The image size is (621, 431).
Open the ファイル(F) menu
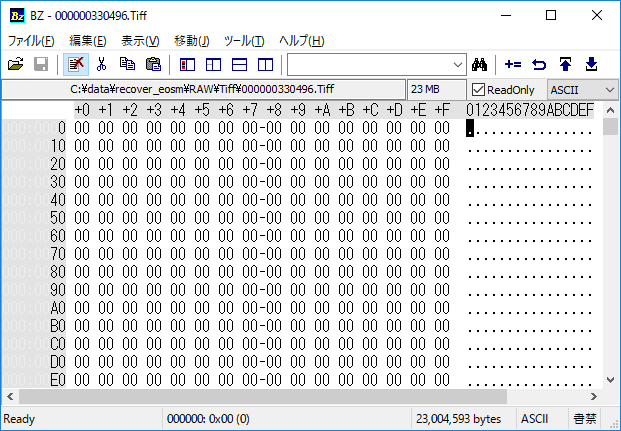point(31,41)
